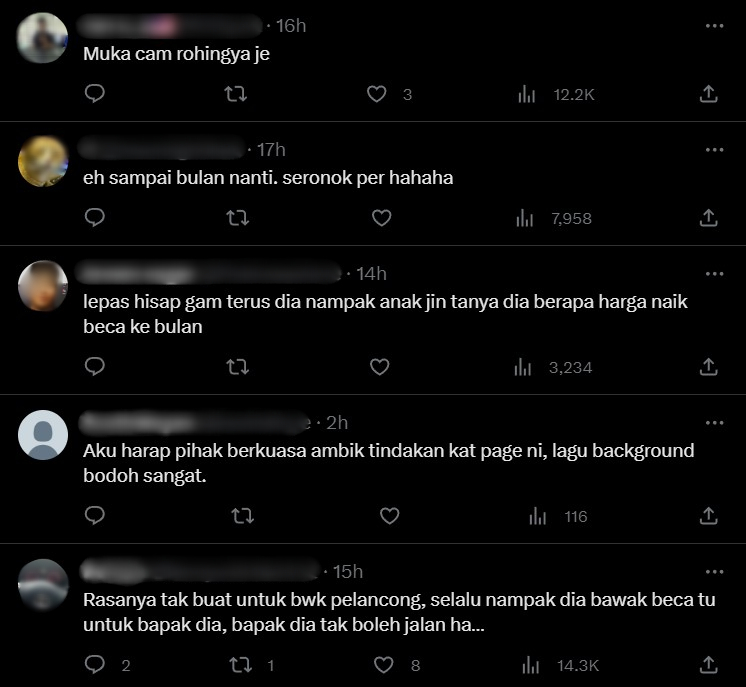Reply to tweet with 2 replies
746x687 pixels.
[95, 665]
